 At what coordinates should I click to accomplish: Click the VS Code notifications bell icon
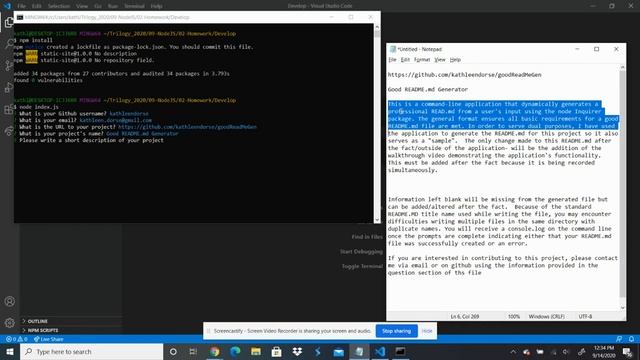coord(631,339)
